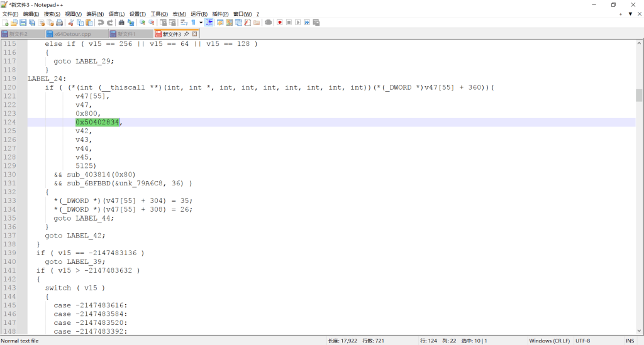This screenshot has width=644, height=345.
Task: Open the 运行(R) menu
Action: point(199,14)
